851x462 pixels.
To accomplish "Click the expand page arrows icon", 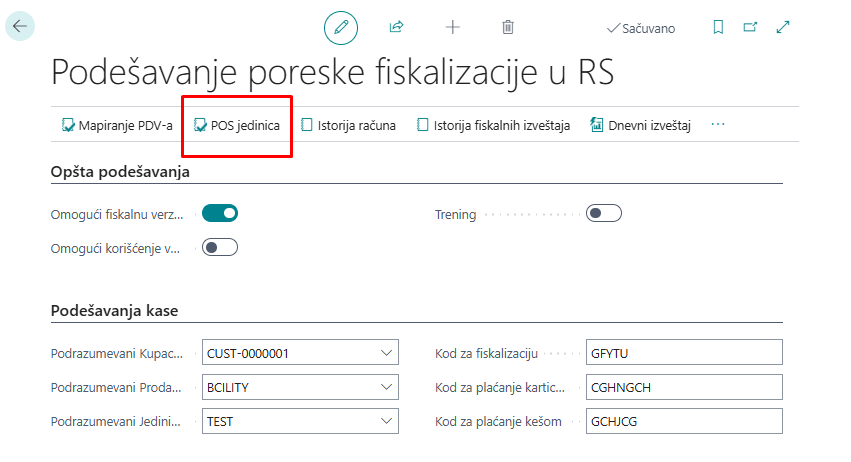I will pyautogui.click(x=783, y=28).
